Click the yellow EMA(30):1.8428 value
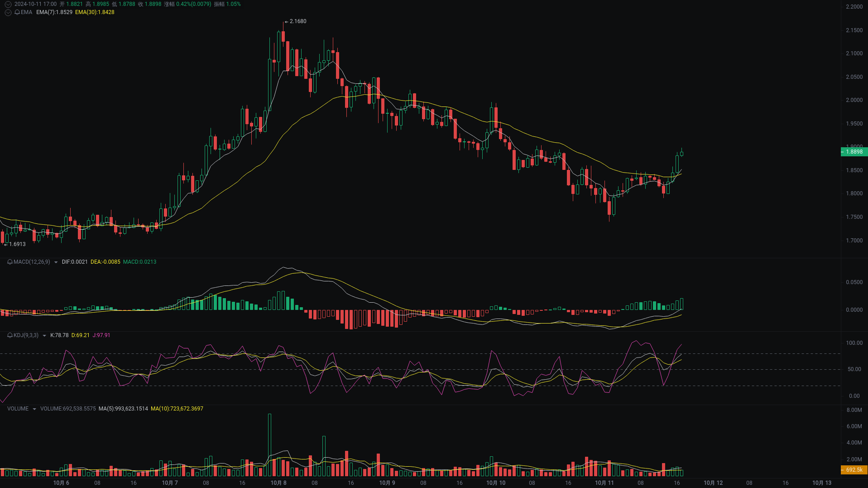Screen dimensions: 868x488 [x=95, y=12]
